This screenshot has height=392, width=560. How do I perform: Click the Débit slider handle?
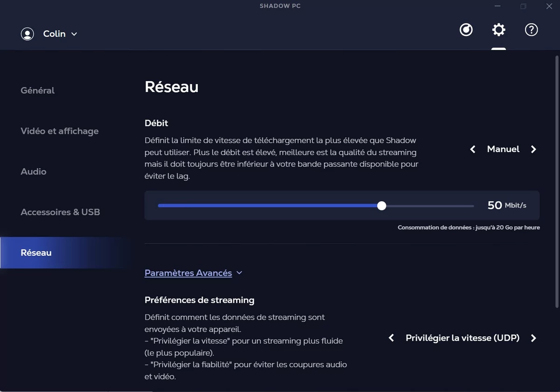click(382, 206)
